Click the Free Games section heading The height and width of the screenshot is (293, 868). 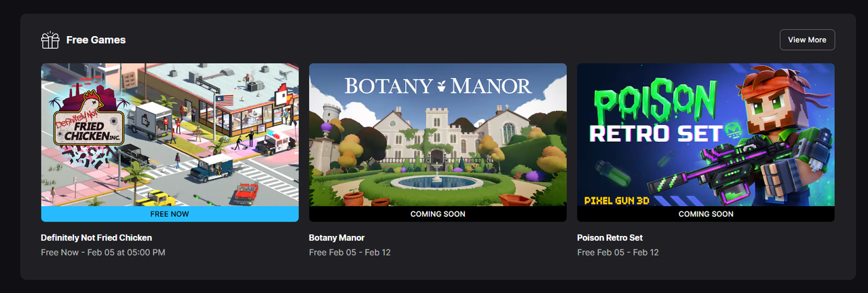(96, 40)
